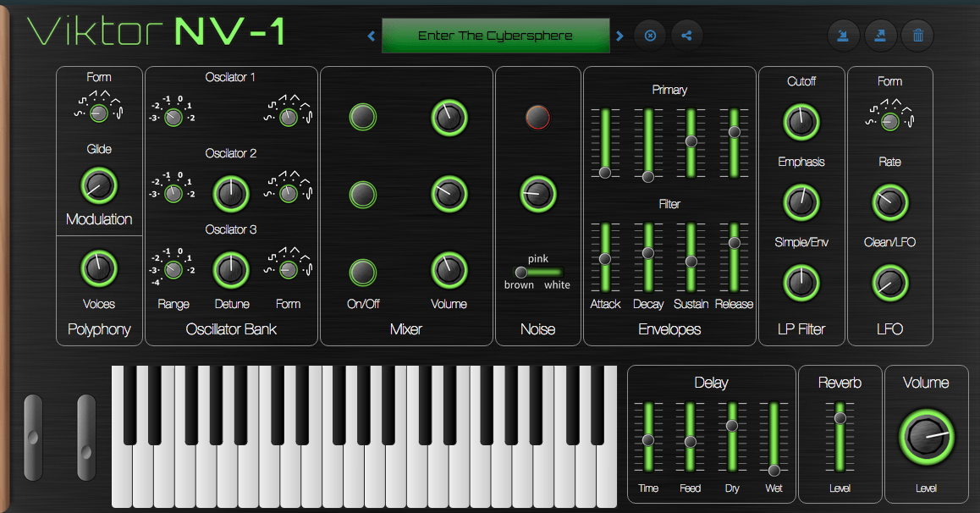This screenshot has height=513, width=980.
Task: Play the first black key on the keyboard
Action: tap(130, 405)
